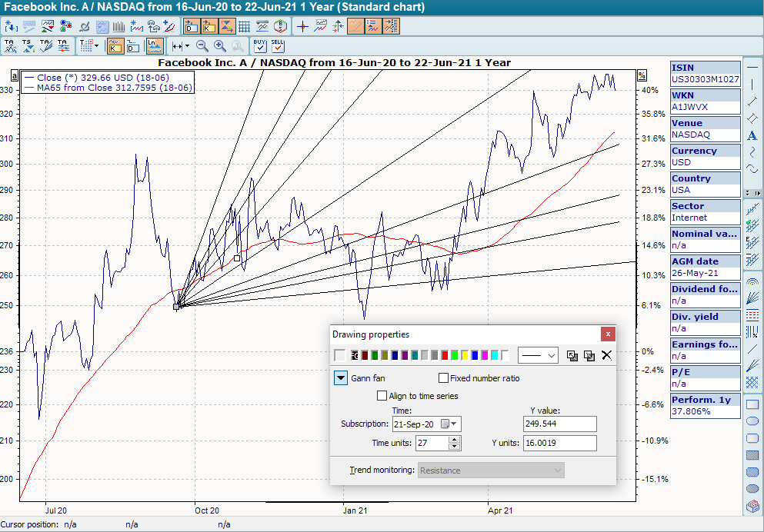The image size is (764, 532).
Task: Click the AGM date info field
Action: [x=705, y=267]
